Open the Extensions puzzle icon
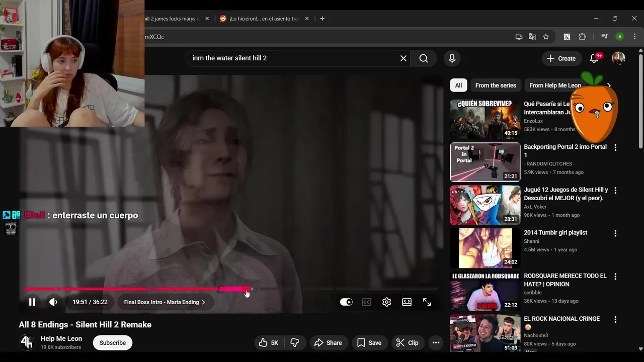 pos(583,37)
